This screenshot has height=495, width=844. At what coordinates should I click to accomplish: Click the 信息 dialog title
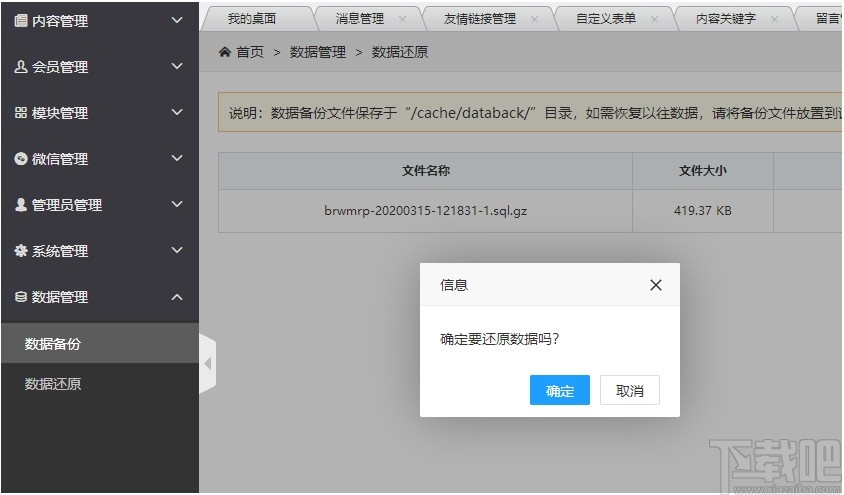coord(454,285)
